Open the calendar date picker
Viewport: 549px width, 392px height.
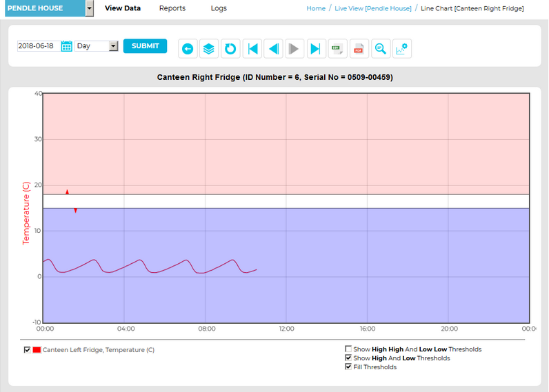tap(67, 46)
